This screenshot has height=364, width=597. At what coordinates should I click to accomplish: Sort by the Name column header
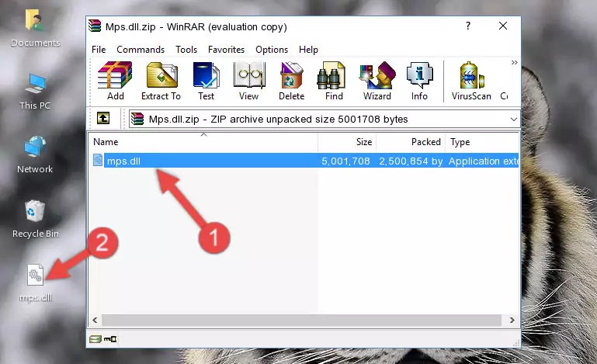coord(203,142)
